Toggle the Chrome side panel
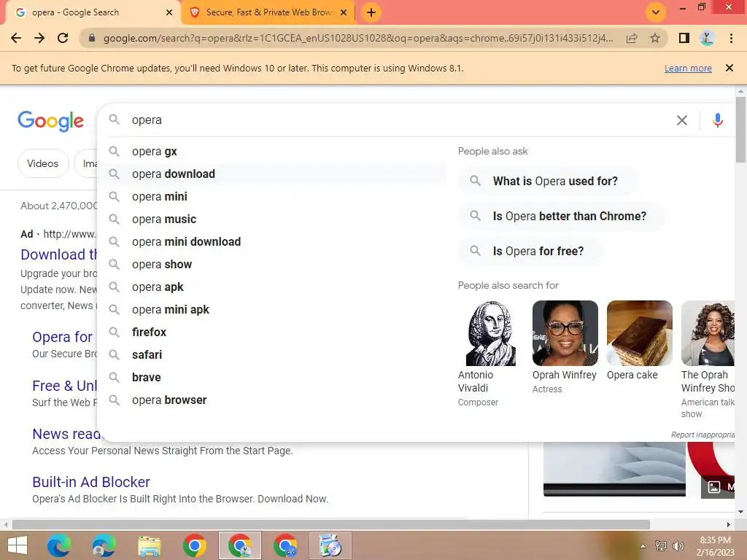The image size is (747, 560). [x=684, y=38]
